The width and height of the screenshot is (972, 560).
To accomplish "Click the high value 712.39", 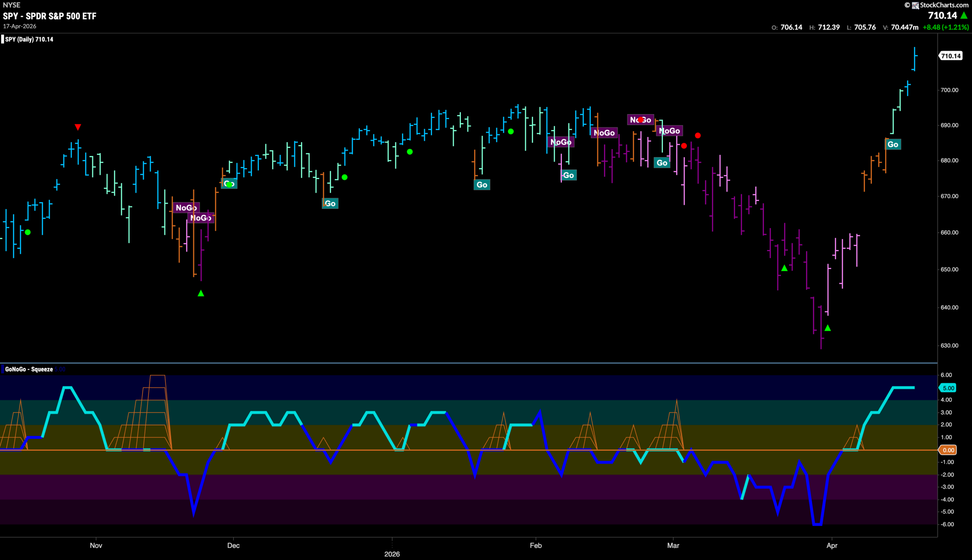I will click(828, 27).
